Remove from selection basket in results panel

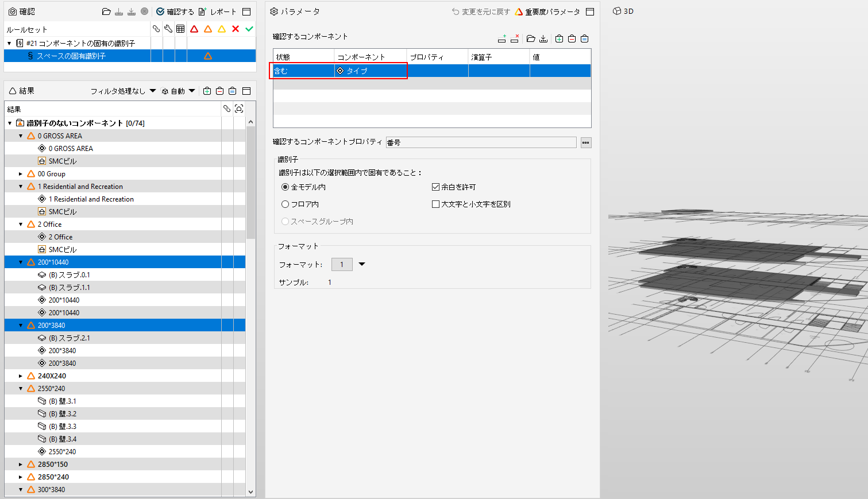(220, 91)
